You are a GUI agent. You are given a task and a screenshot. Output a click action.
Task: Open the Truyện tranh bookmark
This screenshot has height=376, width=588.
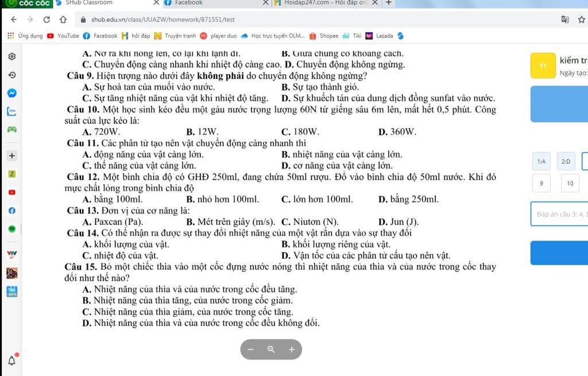click(x=175, y=36)
